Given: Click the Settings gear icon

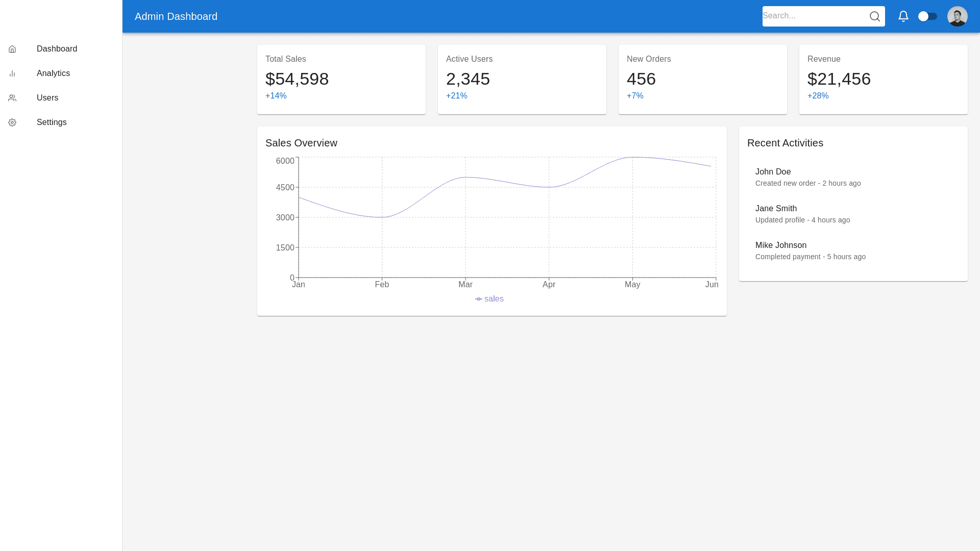Looking at the screenshot, I should pyautogui.click(x=12, y=122).
